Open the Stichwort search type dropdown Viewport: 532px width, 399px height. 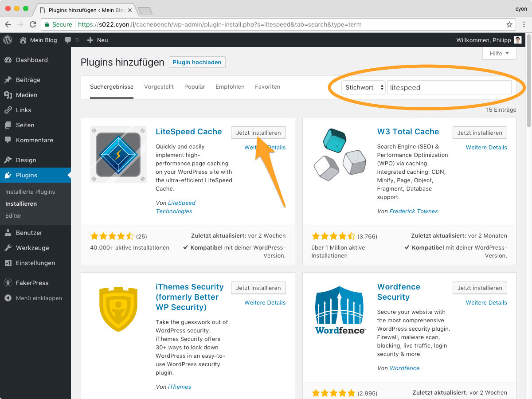click(363, 87)
